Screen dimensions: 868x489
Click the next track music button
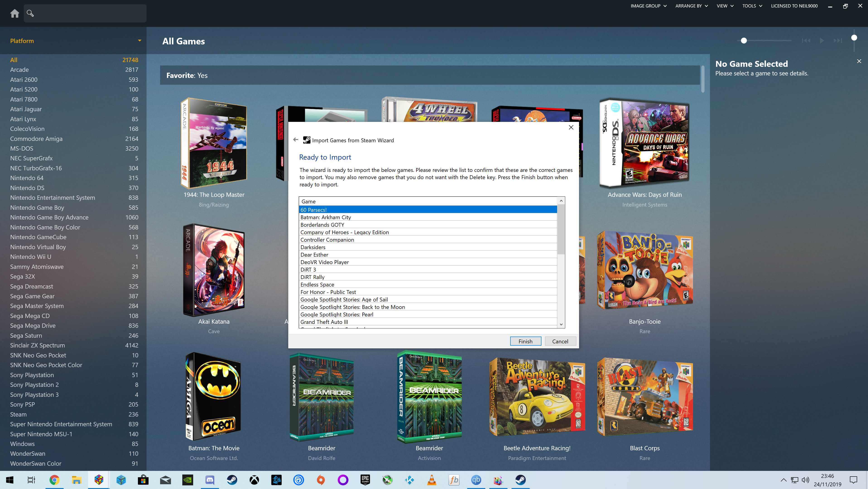pos(838,41)
